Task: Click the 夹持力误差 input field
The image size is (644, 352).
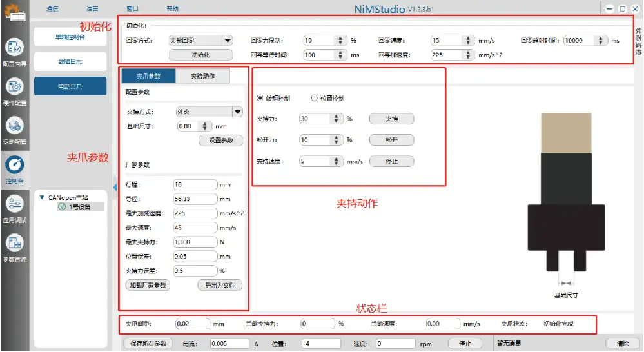Action: point(195,271)
